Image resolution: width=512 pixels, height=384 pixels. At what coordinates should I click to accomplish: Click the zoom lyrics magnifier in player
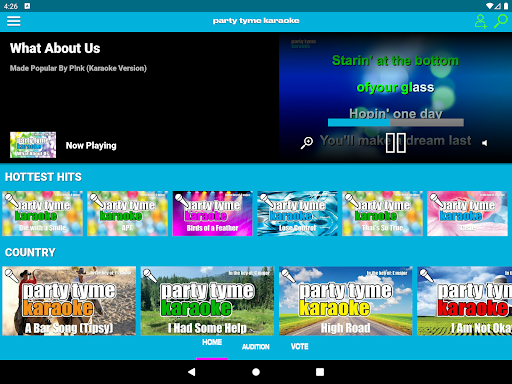307,143
